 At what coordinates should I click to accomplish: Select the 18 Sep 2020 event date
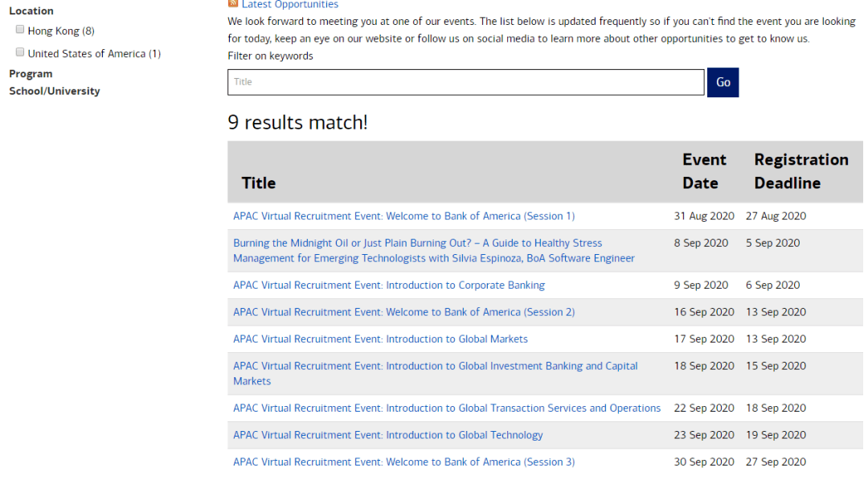pyautogui.click(x=704, y=366)
